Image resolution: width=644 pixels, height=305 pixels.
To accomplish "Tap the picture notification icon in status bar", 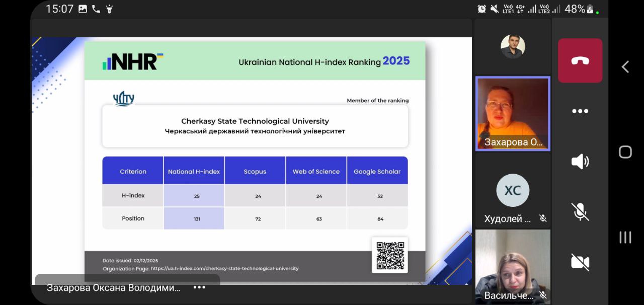I will (x=83, y=9).
